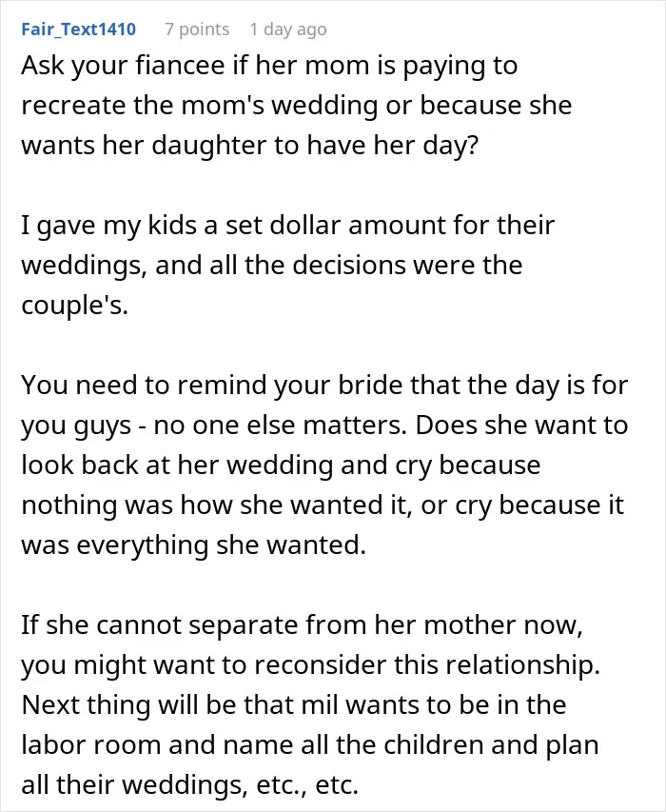Screen dimensions: 666x812
Task: Click the line "was everything she wanted."
Action: (193, 545)
